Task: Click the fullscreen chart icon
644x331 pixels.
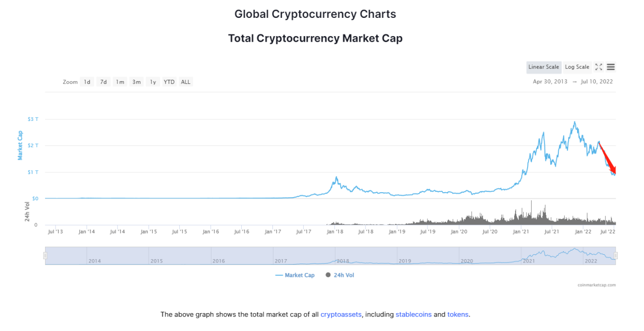Action: pos(598,67)
